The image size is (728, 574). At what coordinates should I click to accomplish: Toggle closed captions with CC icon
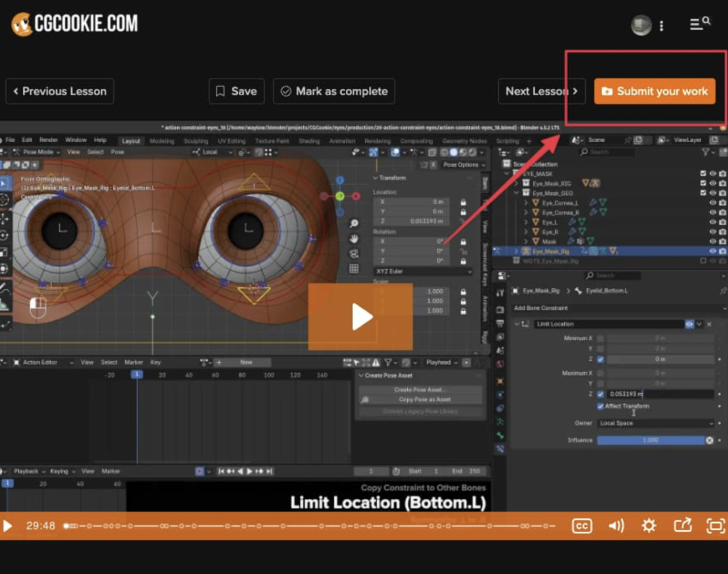coord(581,526)
